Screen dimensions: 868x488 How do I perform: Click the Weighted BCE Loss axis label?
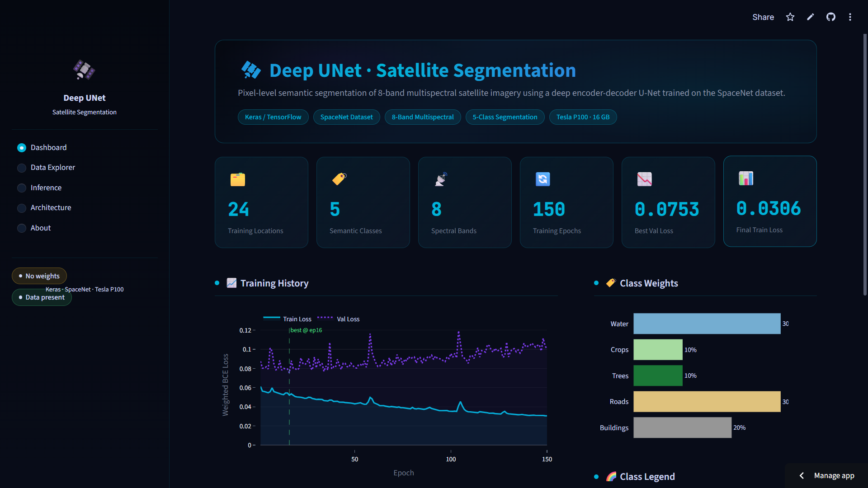[x=225, y=385]
